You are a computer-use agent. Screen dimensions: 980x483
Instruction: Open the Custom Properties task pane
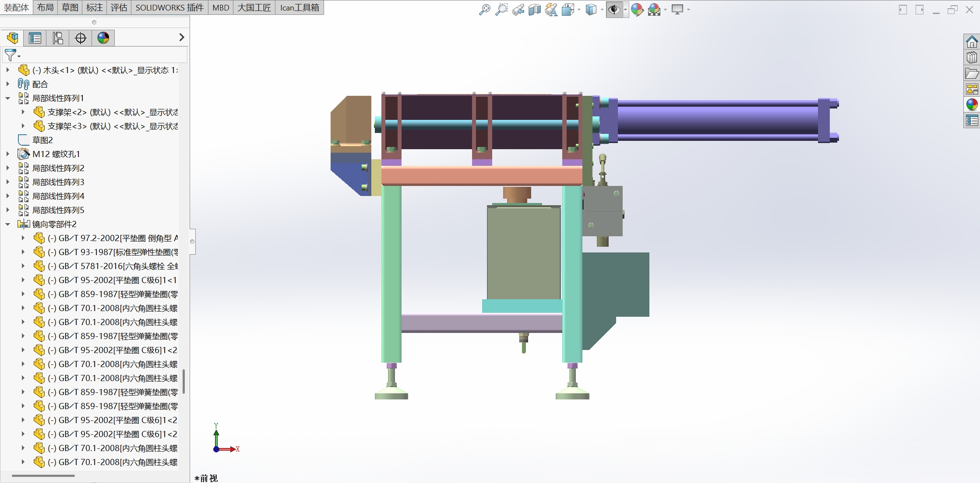tap(972, 120)
